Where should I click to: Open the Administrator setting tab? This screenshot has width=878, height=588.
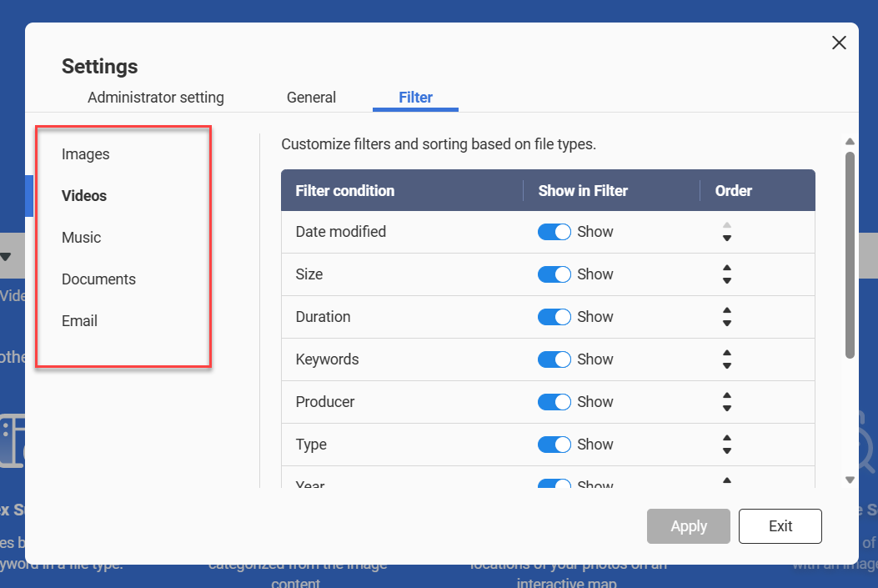point(155,97)
